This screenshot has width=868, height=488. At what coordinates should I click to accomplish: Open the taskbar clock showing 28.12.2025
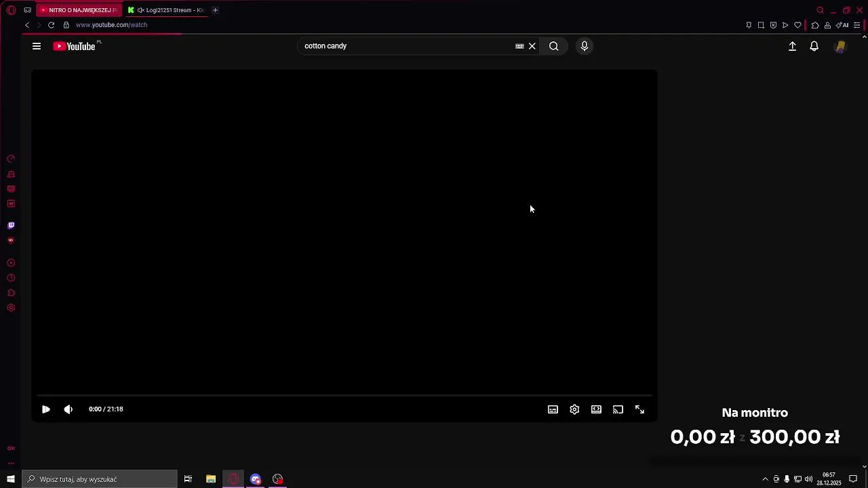(x=829, y=479)
